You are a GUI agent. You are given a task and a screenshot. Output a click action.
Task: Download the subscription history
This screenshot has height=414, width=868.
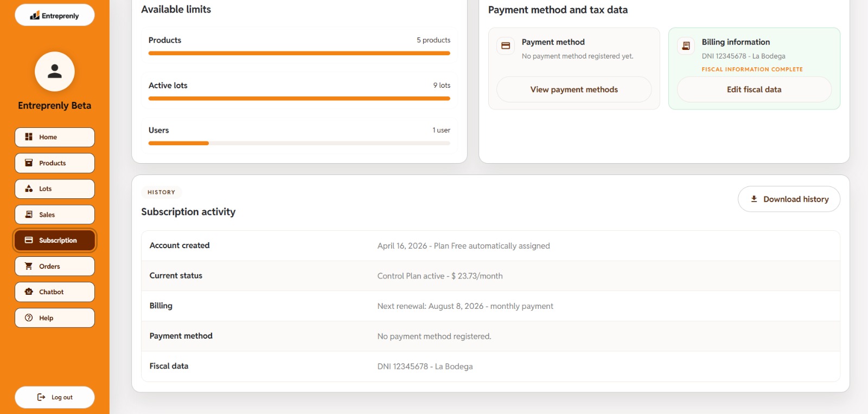pyautogui.click(x=789, y=199)
